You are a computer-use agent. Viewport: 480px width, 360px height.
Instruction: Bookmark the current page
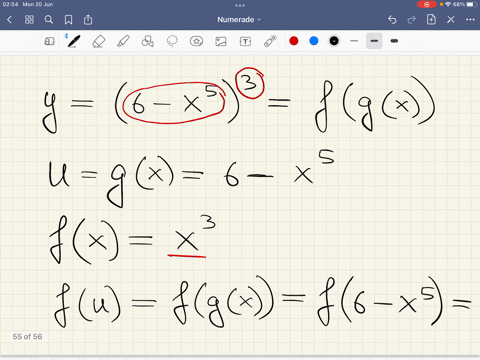tap(68, 20)
